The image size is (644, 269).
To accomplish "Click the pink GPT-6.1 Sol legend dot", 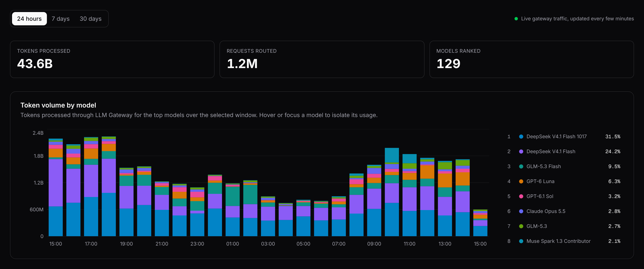I will tap(521, 196).
